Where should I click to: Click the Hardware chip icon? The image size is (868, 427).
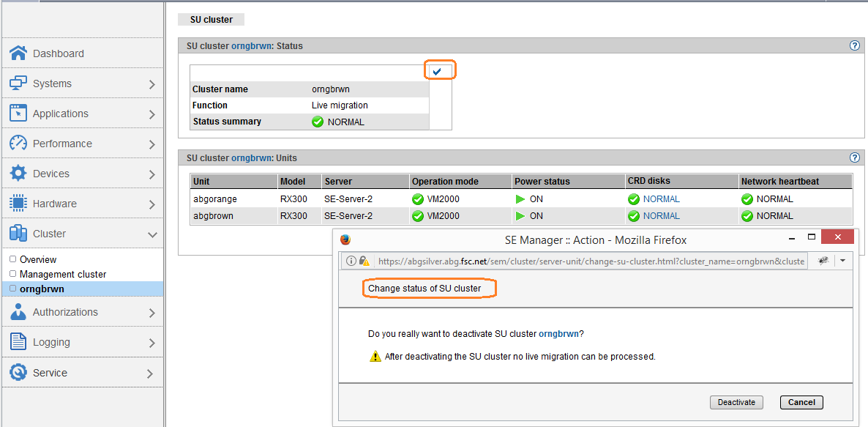point(18,204)
